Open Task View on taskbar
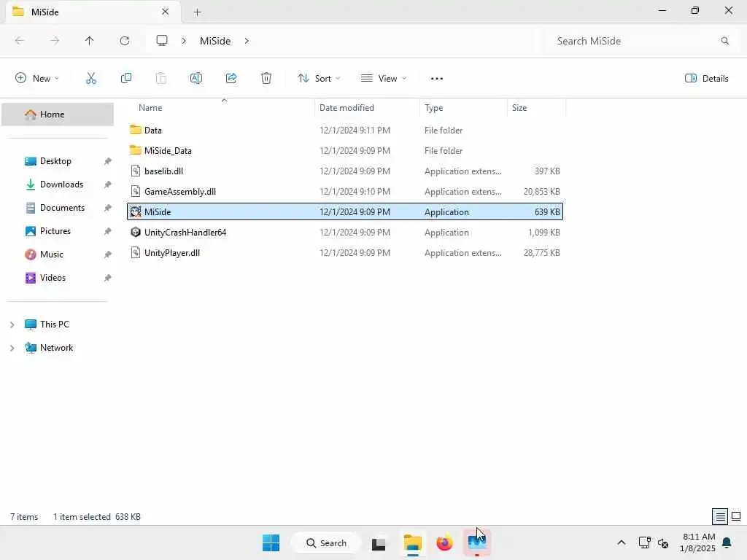747x560 pixels. (x=379, y=542)
